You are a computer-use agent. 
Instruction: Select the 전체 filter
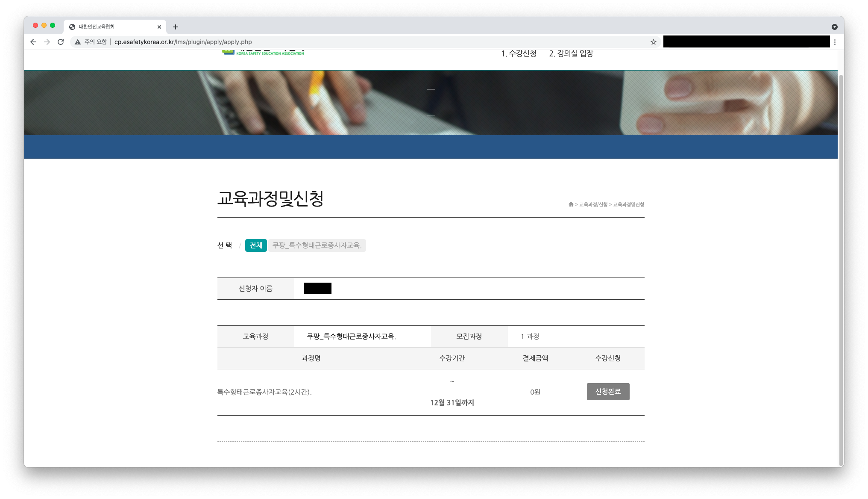[x=256, y=245]
